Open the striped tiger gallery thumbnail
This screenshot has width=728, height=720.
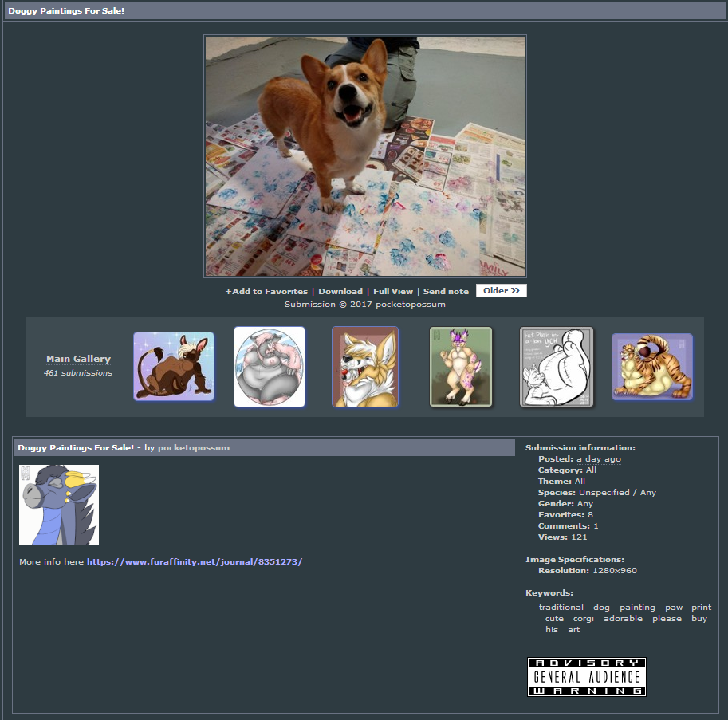tap(652, 367)
